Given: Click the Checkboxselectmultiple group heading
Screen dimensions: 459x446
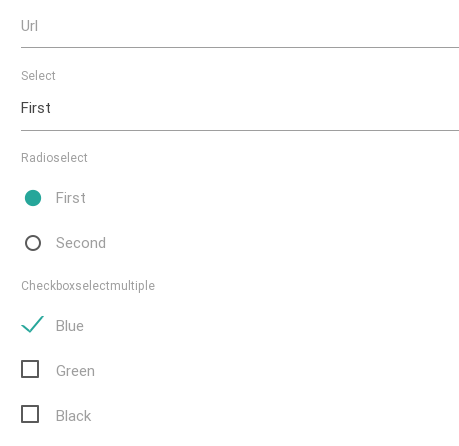Looking at the screenshot, I should (x=88, y=286).
